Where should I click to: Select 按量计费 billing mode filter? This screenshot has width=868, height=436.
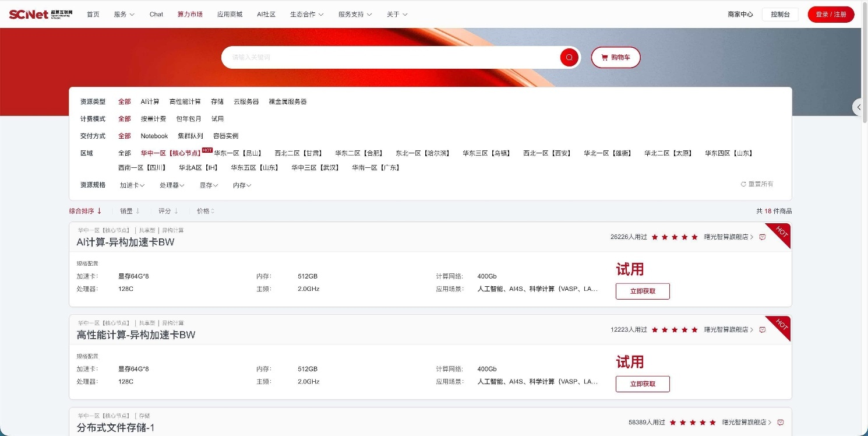coord(153,119)
